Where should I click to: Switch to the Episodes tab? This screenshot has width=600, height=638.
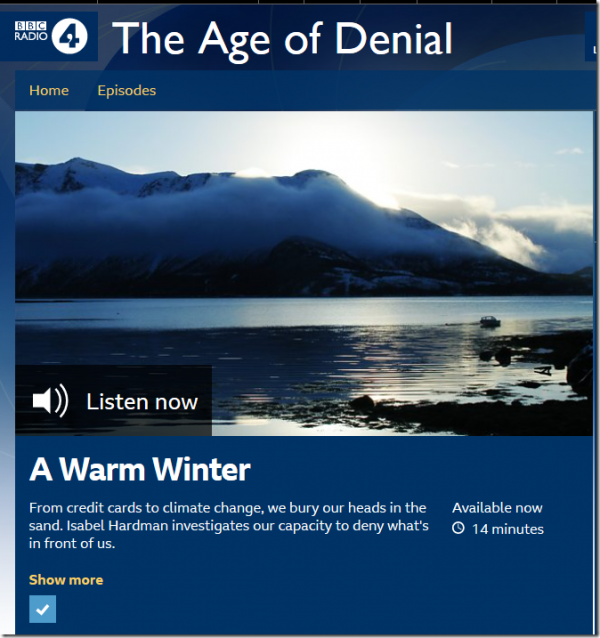(127, 90)
